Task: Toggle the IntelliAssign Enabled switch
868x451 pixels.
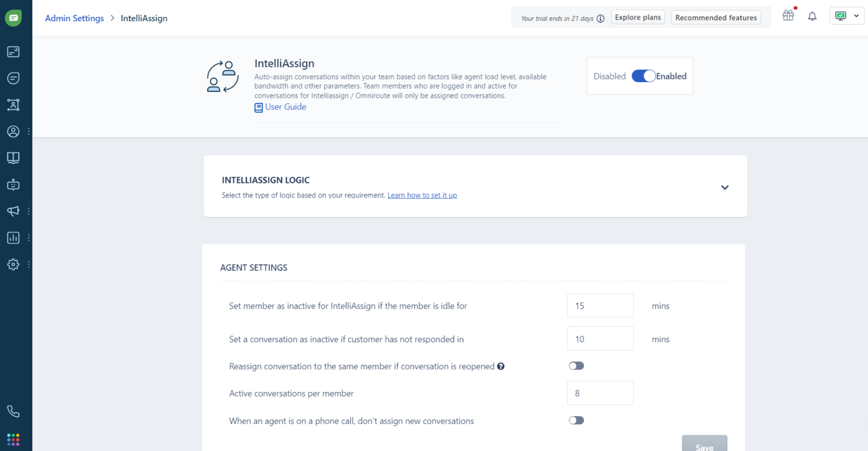Action: point(643,76)
